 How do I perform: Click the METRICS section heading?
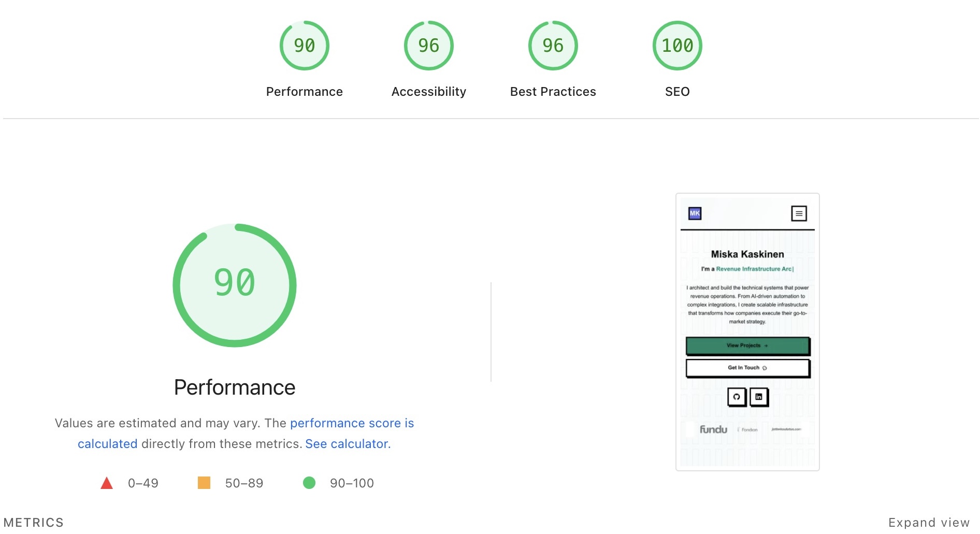[34, 523]
